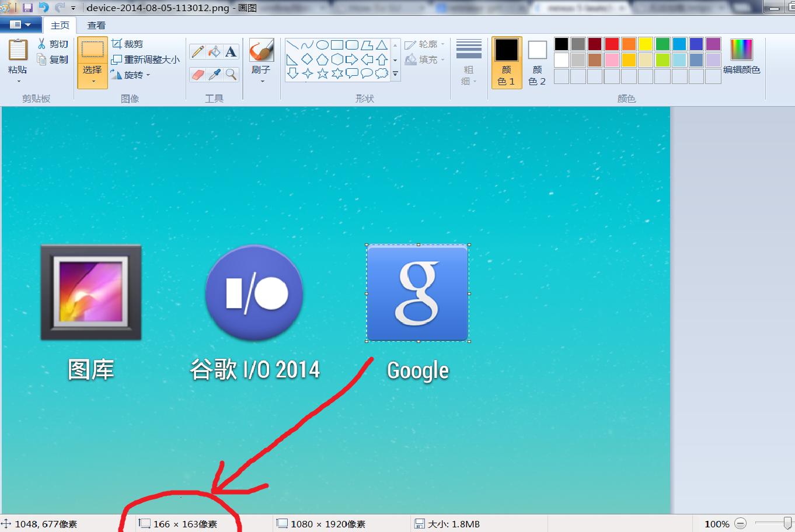
Task: Select the Text tool
Action: (230, 51)
